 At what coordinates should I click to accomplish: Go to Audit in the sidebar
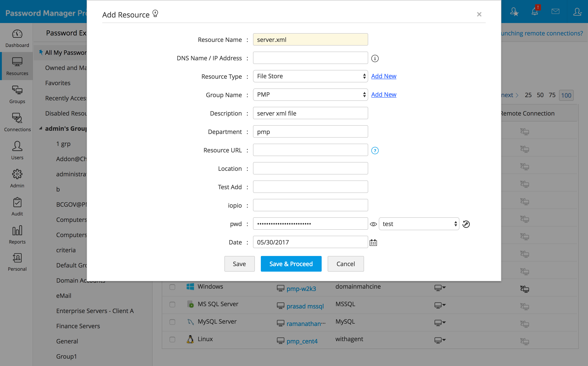pyautogui.click(x=17, y=206)
